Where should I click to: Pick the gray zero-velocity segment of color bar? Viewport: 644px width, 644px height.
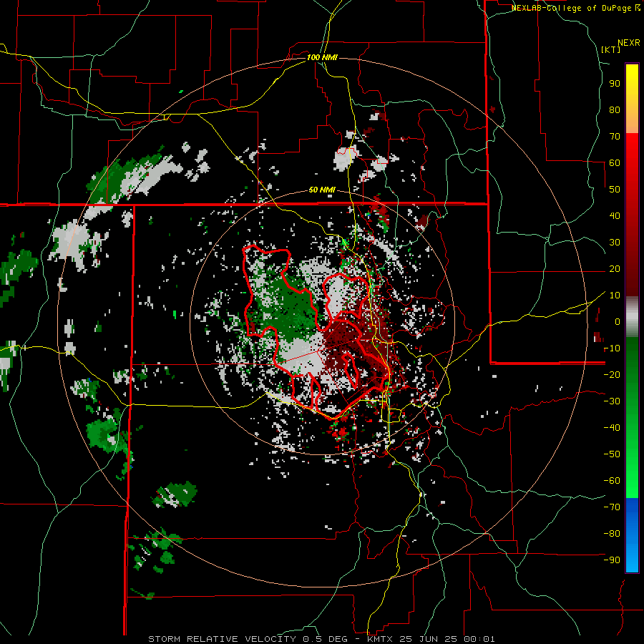632,317
